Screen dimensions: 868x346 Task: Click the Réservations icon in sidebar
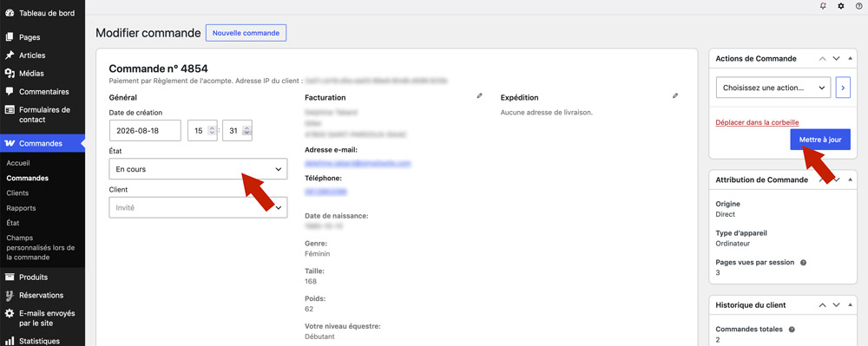9,295
